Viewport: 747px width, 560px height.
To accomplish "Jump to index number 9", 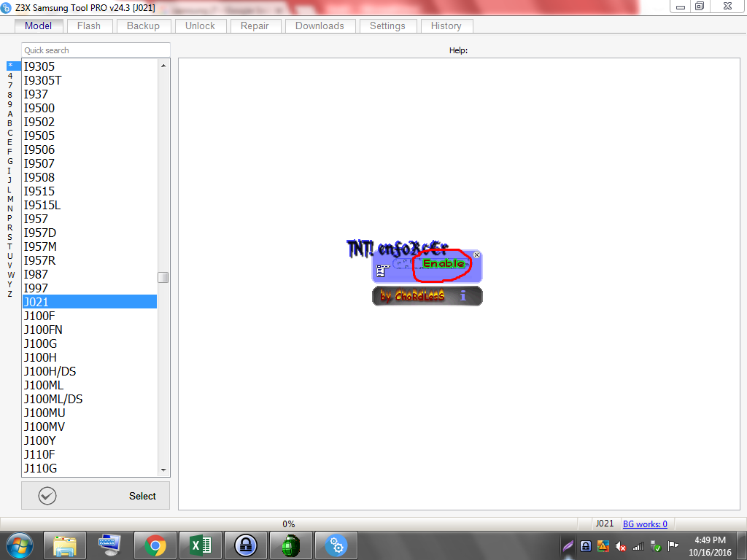I will pos(10,104).
